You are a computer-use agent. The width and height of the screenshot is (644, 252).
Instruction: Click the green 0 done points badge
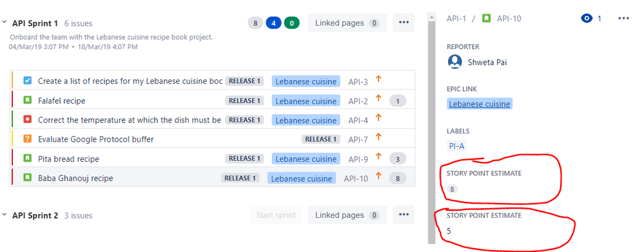292,23
